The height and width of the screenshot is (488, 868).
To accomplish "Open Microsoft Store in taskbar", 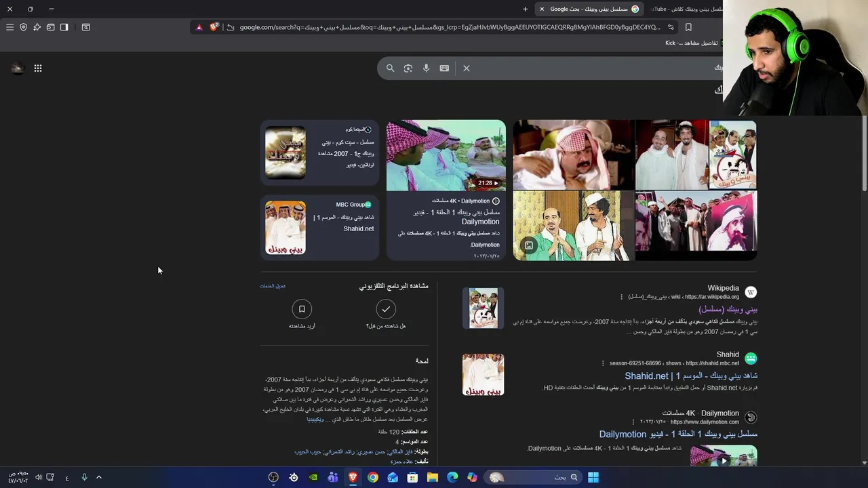I will tap(412, 477).
